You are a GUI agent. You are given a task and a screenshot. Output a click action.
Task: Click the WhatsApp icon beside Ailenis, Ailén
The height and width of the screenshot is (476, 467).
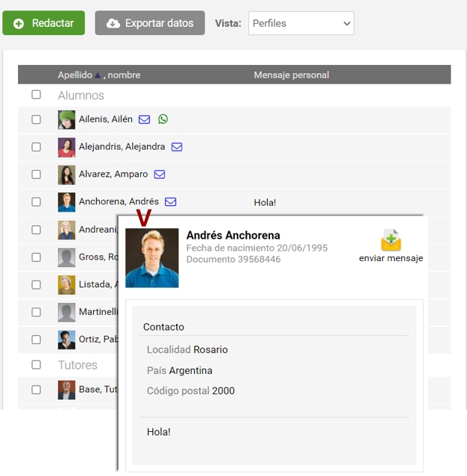pyautogui.click(x=163, y=119)
